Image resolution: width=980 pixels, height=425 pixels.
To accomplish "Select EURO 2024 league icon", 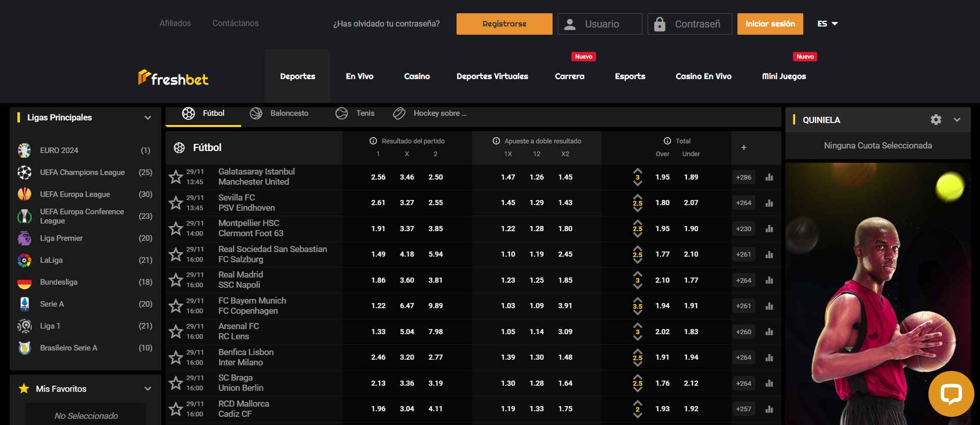I will 24,150.
